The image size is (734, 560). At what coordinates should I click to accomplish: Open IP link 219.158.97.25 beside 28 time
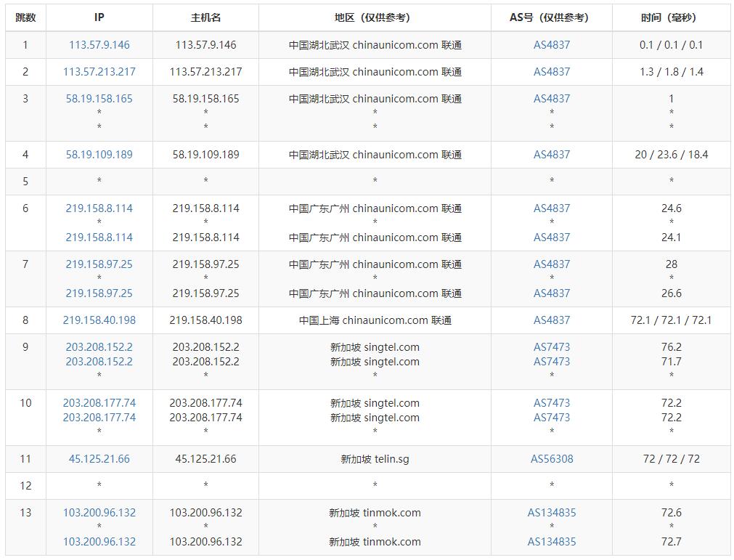(x=99, y=264)
